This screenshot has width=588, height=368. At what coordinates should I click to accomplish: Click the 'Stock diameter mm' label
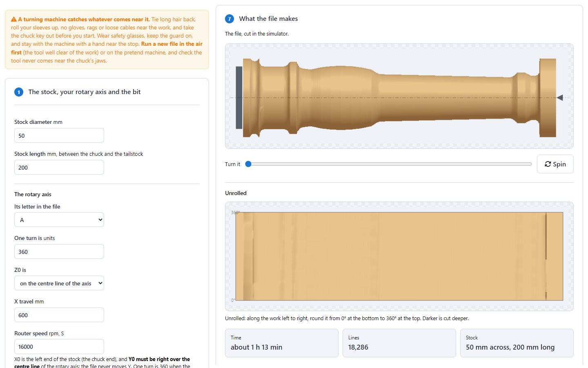(38, 122)
